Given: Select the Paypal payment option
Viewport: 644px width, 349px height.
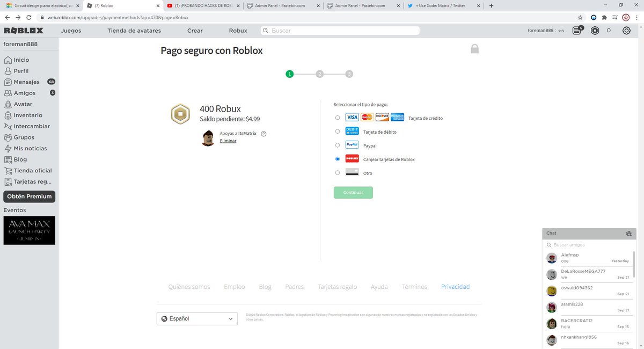Looking at the screenshot, I should pyautogui.click(x=338, y=145).
